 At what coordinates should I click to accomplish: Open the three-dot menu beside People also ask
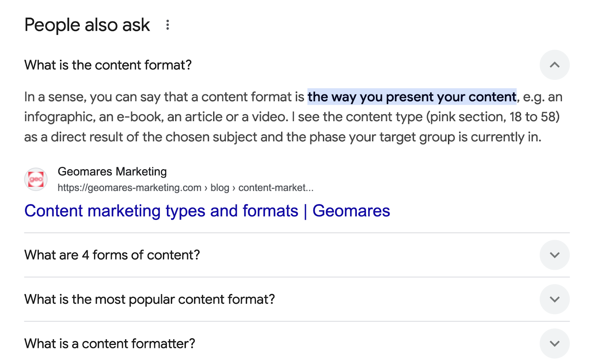(167, 25)
